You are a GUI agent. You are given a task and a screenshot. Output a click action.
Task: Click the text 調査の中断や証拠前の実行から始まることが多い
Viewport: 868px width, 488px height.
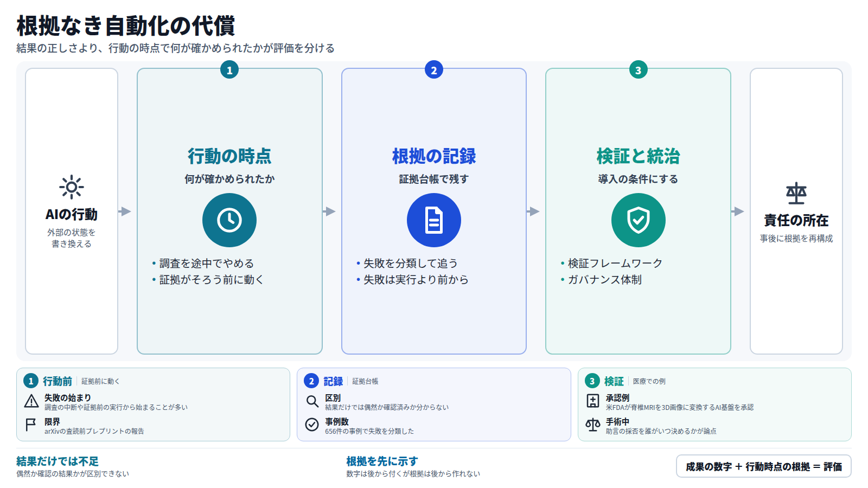tap(116, 407)
